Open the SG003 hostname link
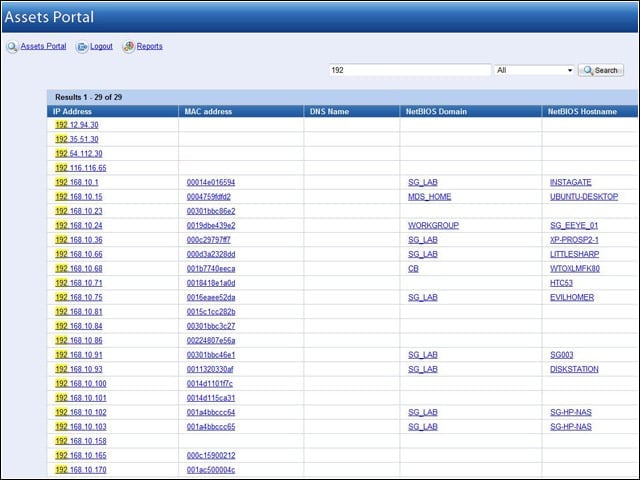The width and height of the screenshot is (640, 480). point(562,355)
